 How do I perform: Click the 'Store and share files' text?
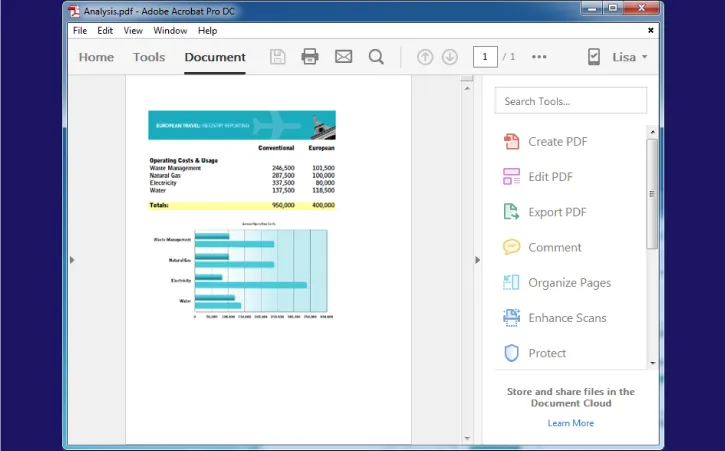571,397
